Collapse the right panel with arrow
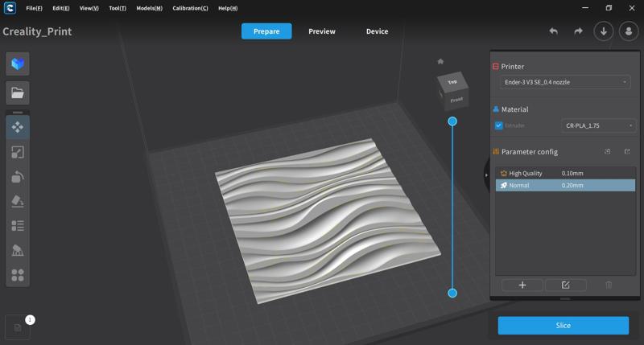 486,175
